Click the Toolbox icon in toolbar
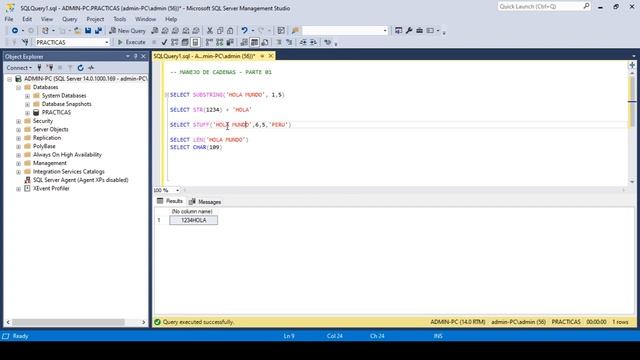 click(x=420, y=31)
